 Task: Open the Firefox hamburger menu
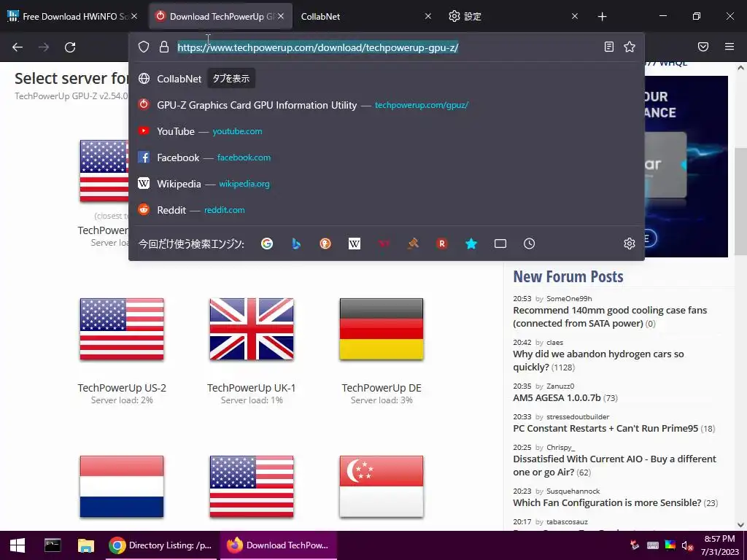click(x=729, y=47)
